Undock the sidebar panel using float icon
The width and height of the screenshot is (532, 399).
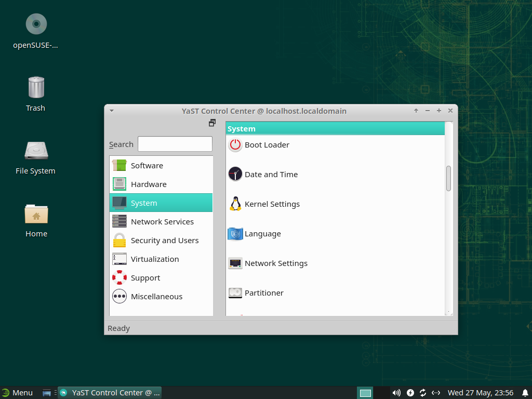click(x=212, y=123)
